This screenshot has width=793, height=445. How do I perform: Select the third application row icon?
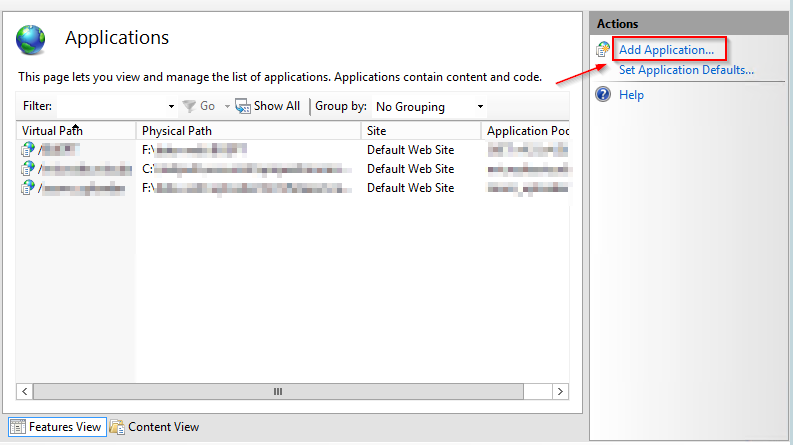coord(28,188)
